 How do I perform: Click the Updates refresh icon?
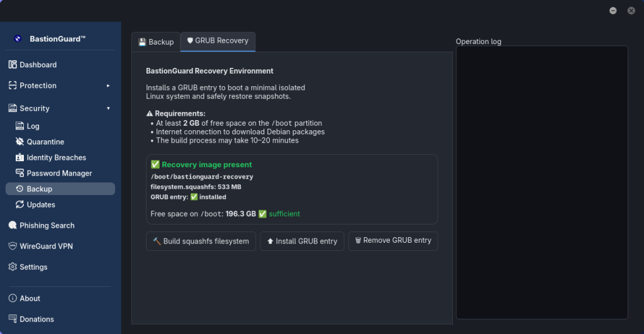(x=19, y=204)
